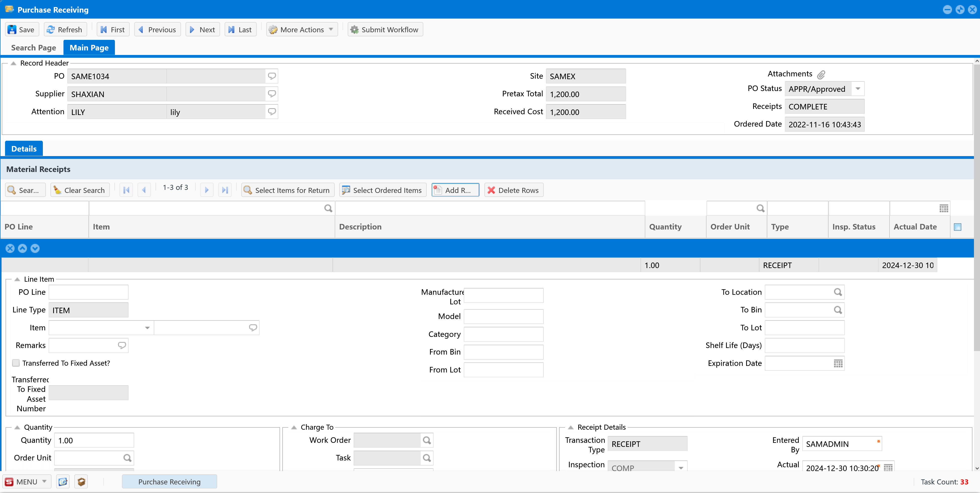This screenshot has height=493, width=980.
Task: Click Select Items for Return button
Action: [288, 190]
